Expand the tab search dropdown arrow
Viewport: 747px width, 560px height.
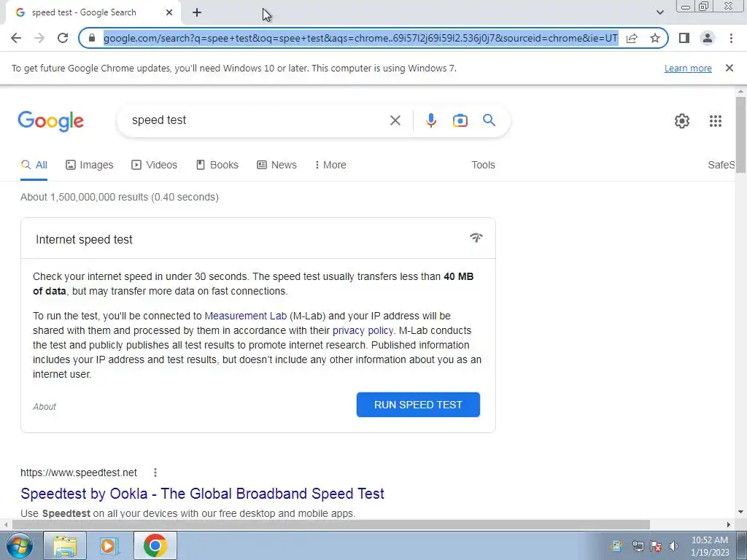[x=659, y=12]
